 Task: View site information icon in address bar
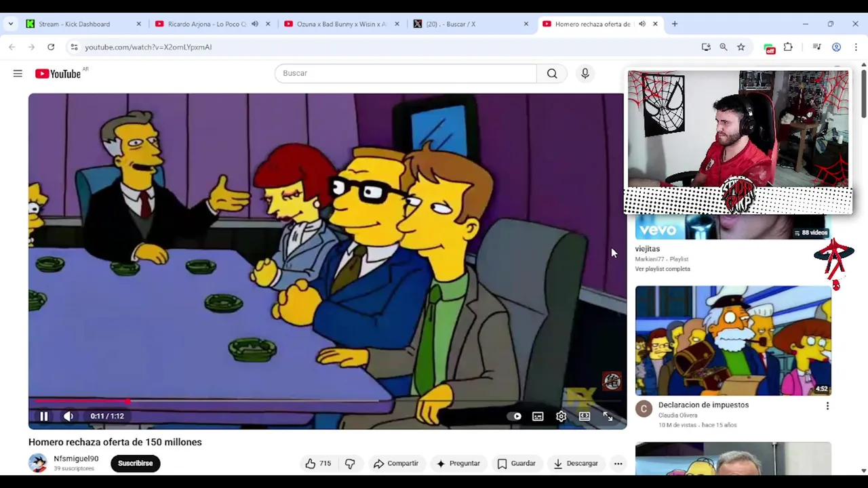[x=74, y=47]
